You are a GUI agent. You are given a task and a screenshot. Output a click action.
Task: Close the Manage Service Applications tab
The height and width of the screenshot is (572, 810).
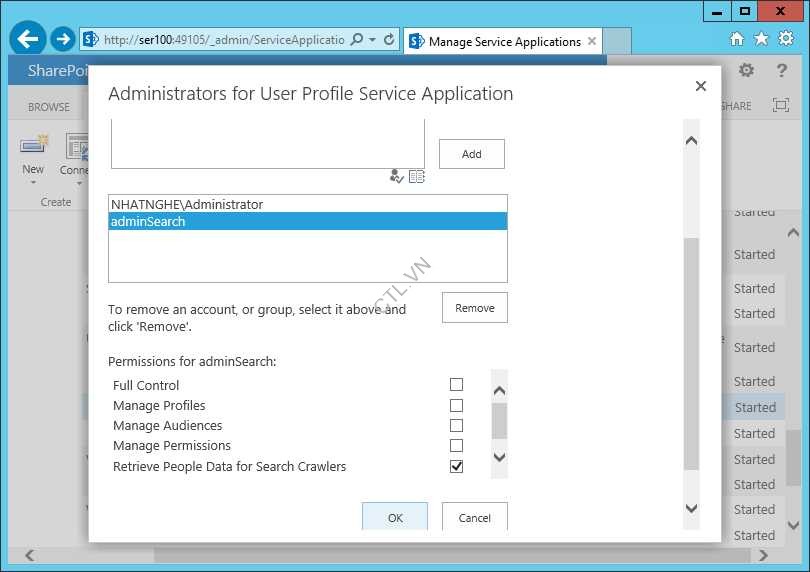tap(592, 41)
